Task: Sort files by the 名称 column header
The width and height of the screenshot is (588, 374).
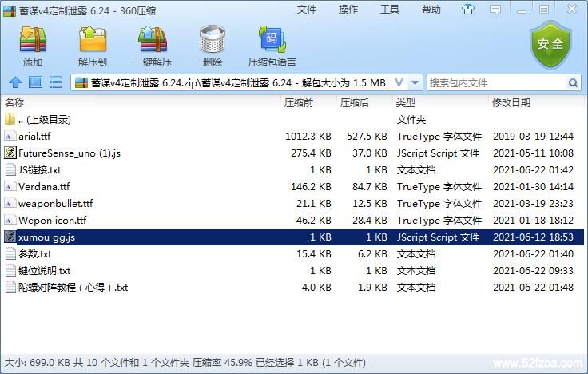Action: [14, 102]
